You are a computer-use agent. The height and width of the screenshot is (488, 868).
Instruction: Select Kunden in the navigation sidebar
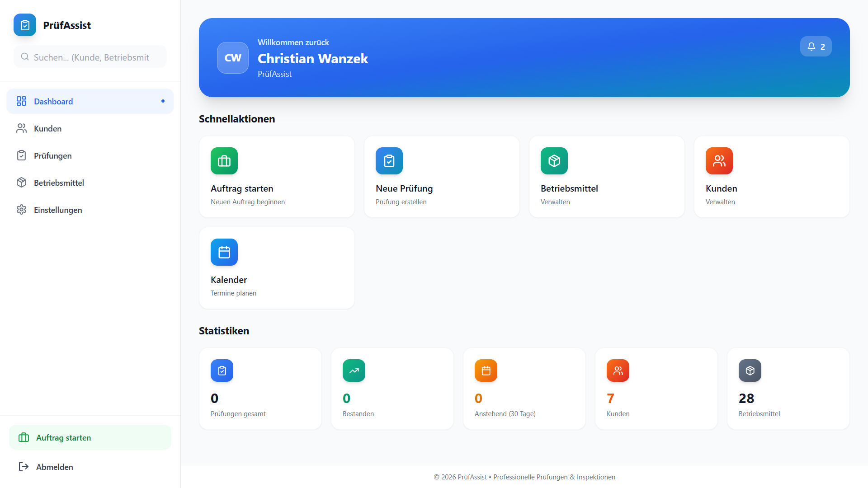(x=47, y=128)
